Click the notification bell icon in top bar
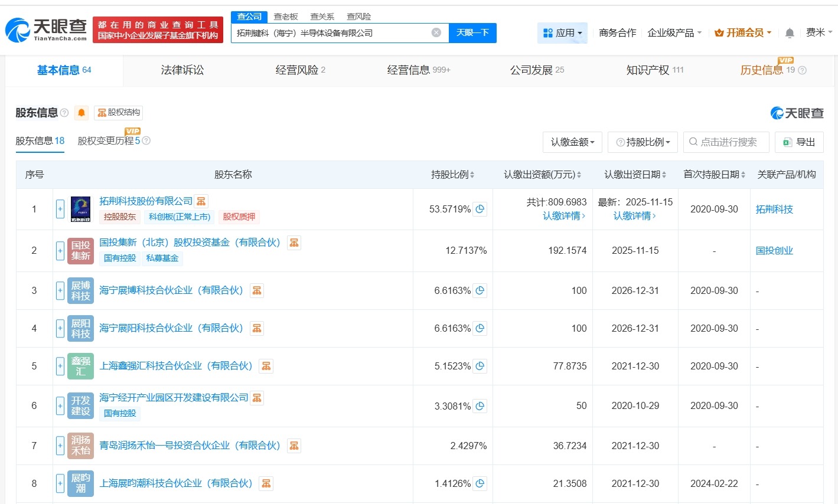The width and height of the screenshot is (838, 504). (x=790, y=32)
